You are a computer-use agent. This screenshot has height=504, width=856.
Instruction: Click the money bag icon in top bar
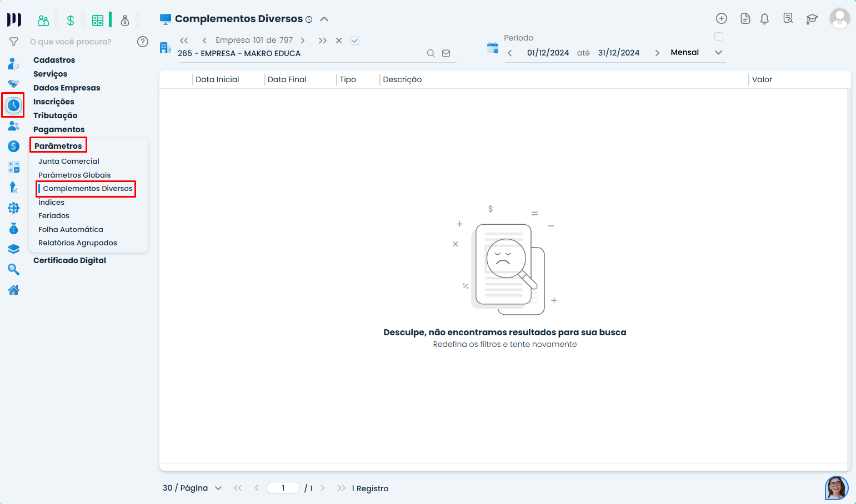tap(125, 20)
